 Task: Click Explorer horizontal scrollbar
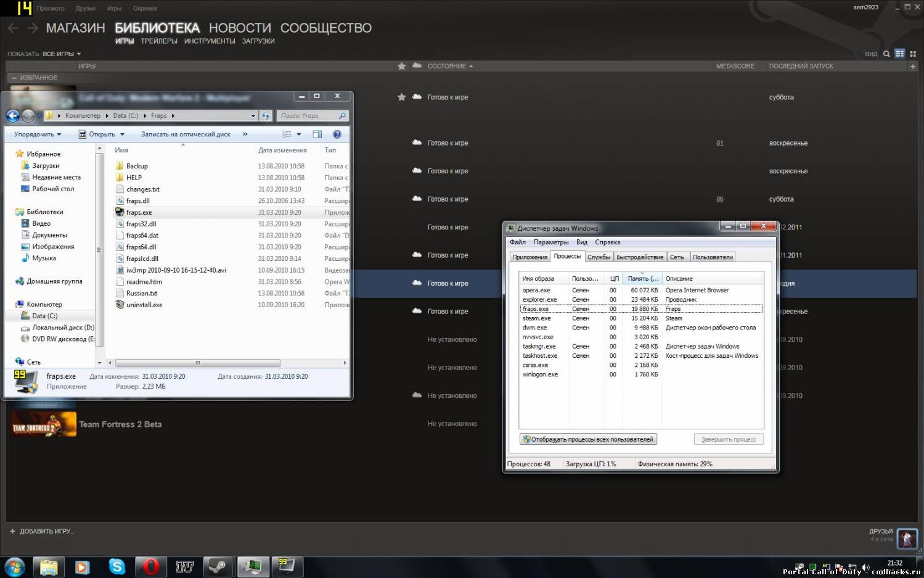click(198, 363)
